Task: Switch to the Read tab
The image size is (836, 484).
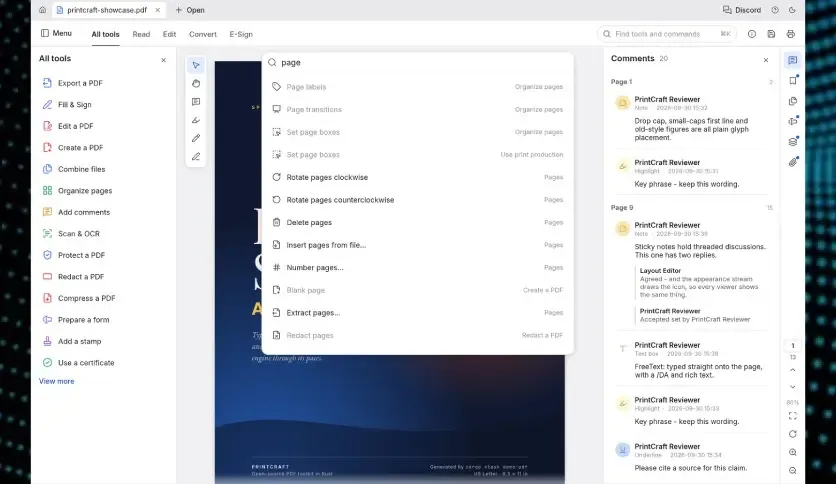Action: pyautogui.click(x=141, y=34)
